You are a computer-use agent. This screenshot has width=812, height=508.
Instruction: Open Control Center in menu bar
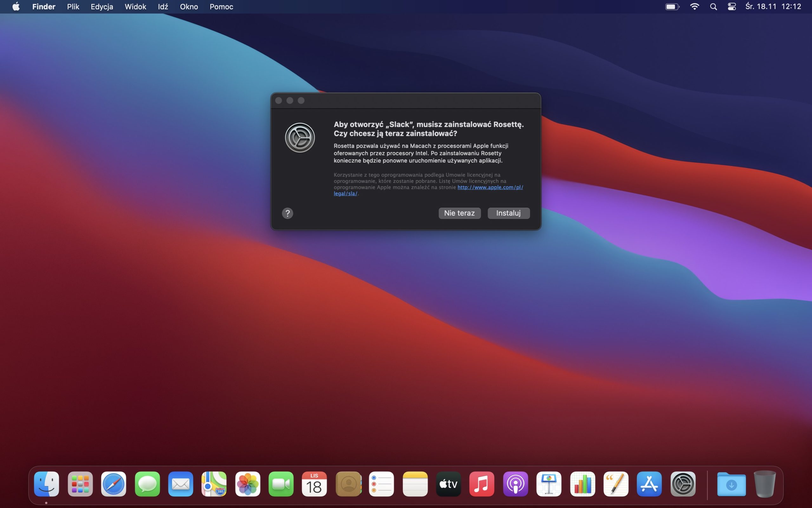point(732,7)
